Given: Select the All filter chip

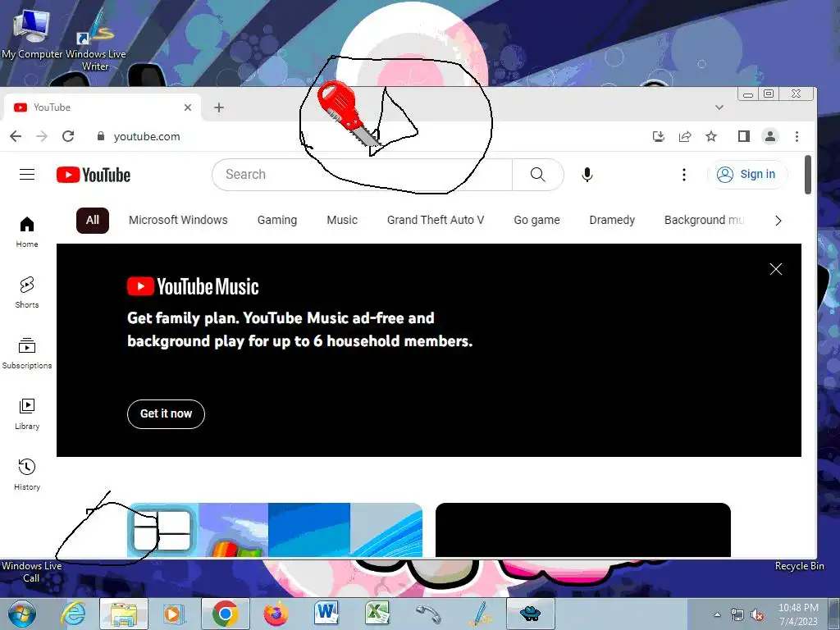Looking at the screenshot, I should 93,220.
